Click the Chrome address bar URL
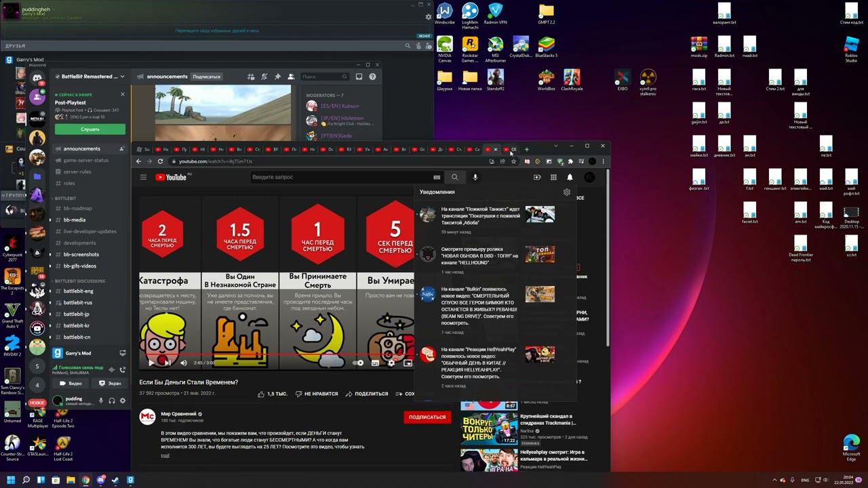868x488 pixels. click(x=216, y=161)
